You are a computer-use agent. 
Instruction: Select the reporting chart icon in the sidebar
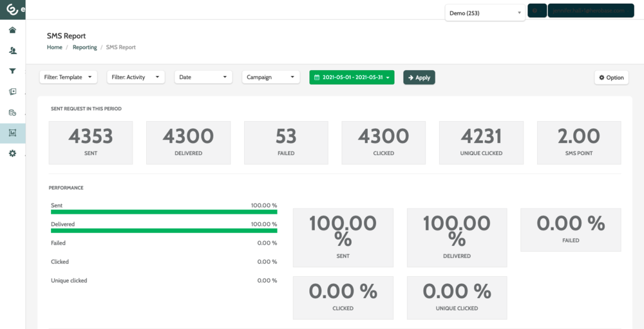coord(12,133)
